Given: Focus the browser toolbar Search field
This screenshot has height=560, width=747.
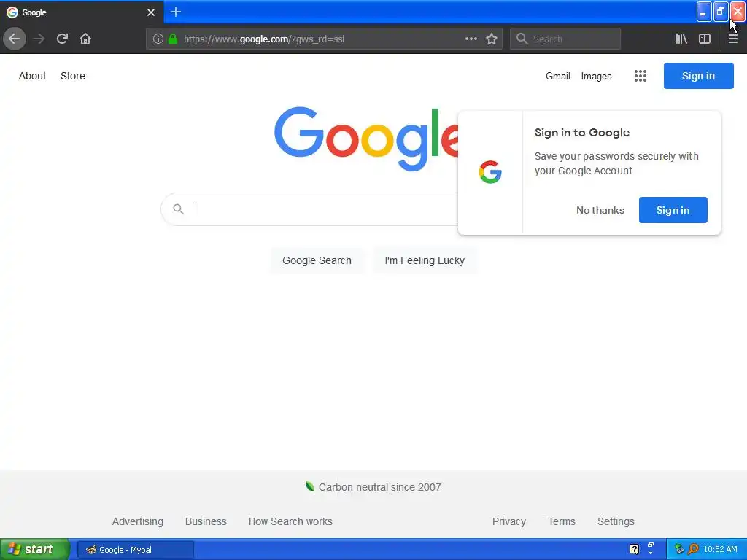Looking at the screenshot, I should 565,39.
